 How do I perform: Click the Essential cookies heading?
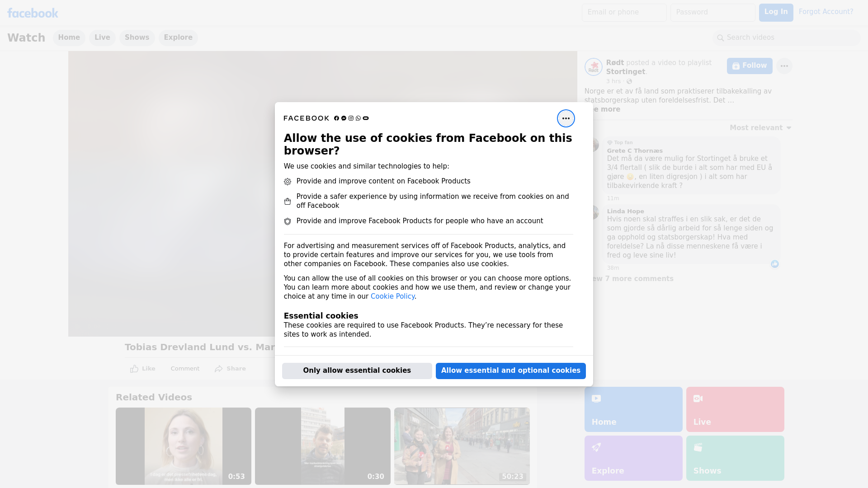pos(321,316)
